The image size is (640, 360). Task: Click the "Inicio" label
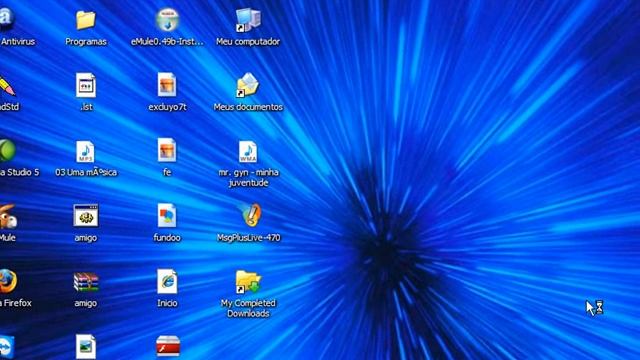tap(167, 303)
